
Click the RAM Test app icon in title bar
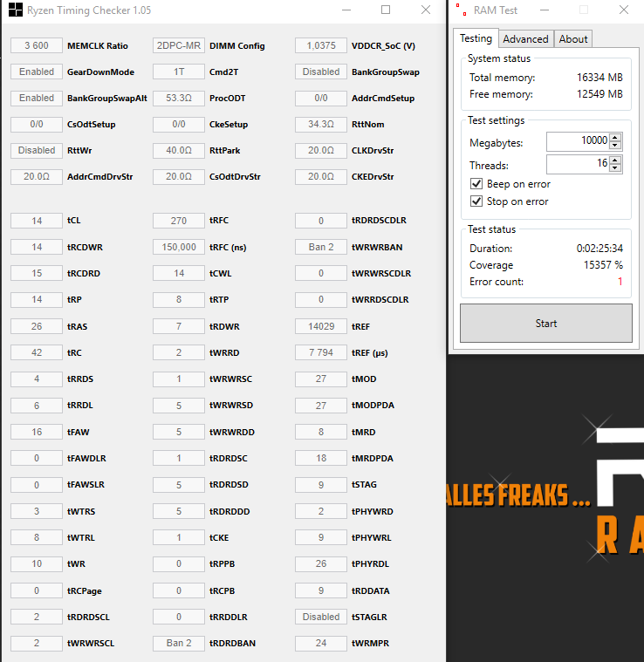461,10
